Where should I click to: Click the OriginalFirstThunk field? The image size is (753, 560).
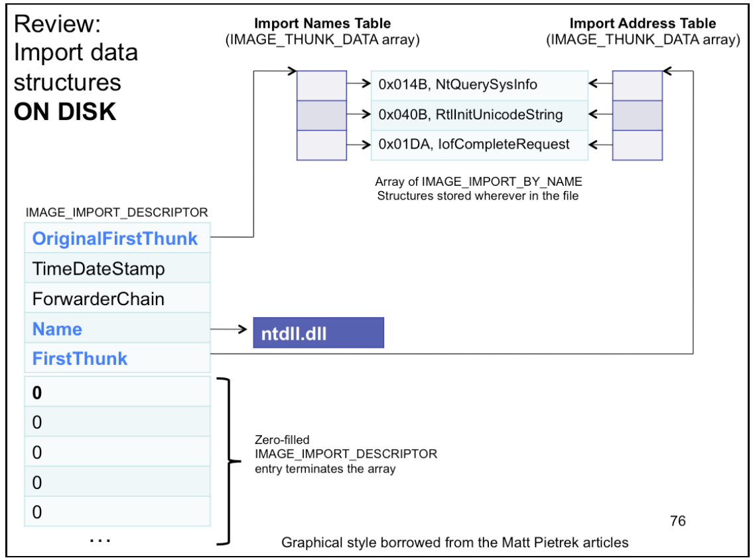[x=115, y=240]
